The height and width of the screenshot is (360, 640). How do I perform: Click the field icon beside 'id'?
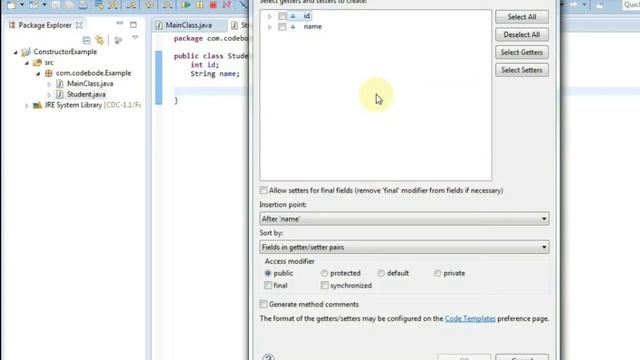[x=293, y=16]
